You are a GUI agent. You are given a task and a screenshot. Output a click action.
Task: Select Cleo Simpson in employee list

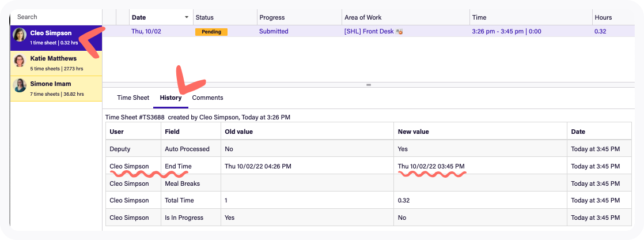(x=56, y=37)
